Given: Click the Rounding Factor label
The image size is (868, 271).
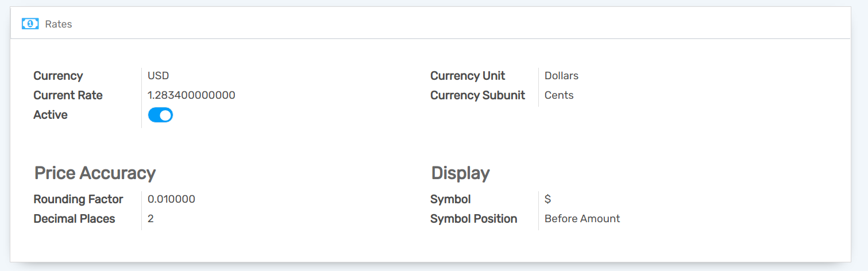Looking at the screenshot, I should (x=78, y=199).
